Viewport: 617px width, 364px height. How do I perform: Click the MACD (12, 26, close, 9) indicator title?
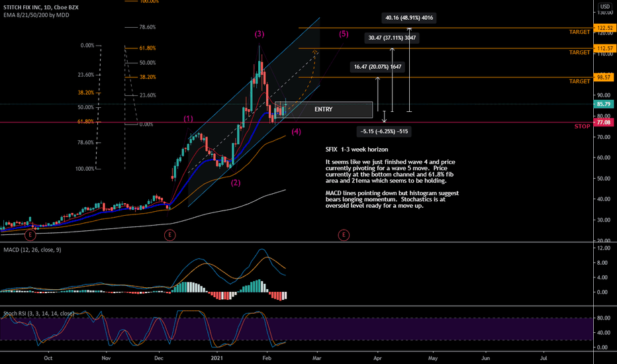click(32, 250)
